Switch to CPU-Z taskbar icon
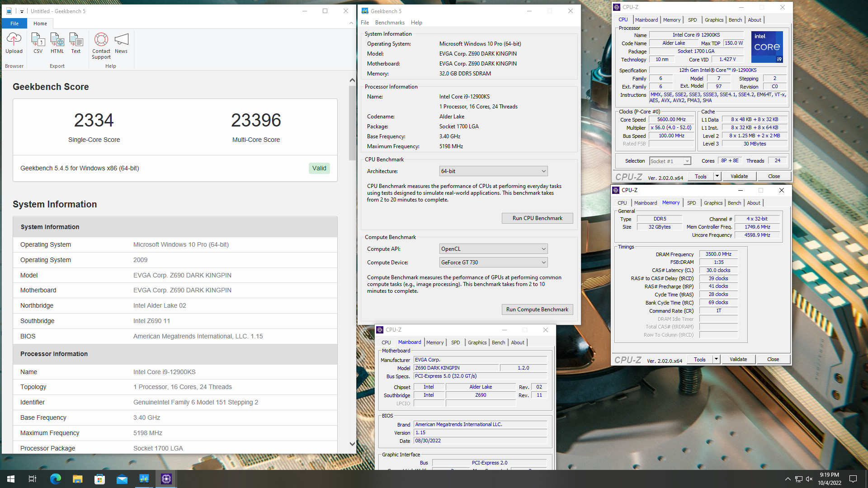Viewport: 868px width, 488px height. tap(166, 479)
